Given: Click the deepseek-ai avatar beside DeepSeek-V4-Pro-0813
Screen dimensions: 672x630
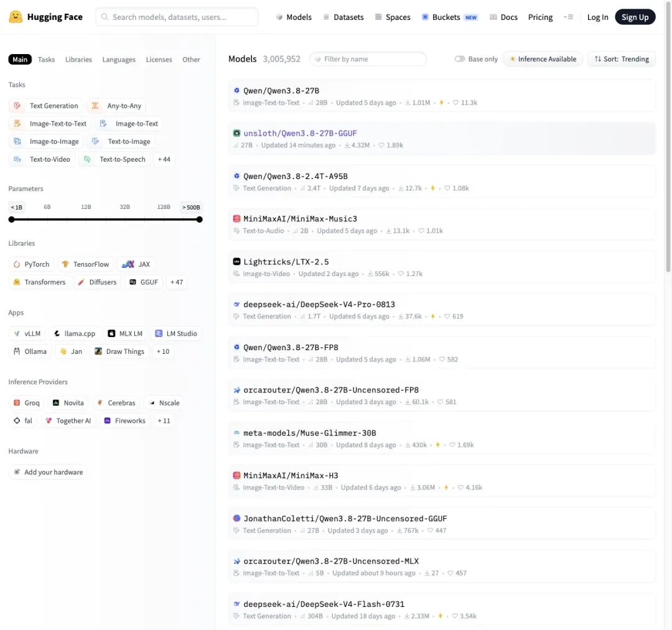Looking at the screenshot, I should pyautogui.click(x=236, y=304).
